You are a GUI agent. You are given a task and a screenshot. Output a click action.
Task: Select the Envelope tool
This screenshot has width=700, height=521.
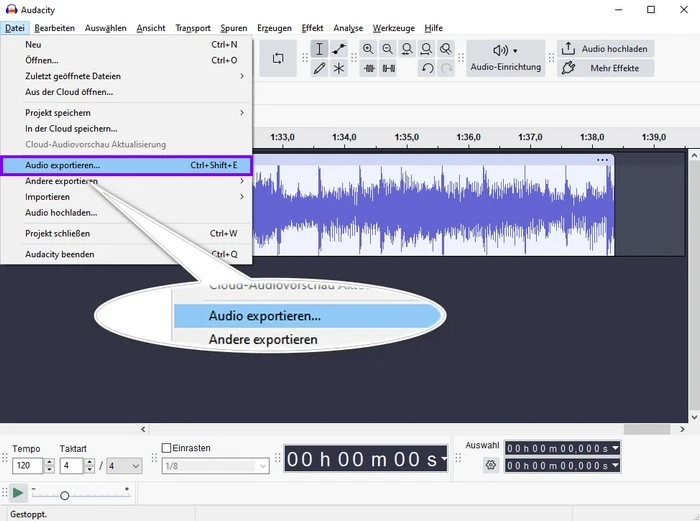(x=339, y=49)
